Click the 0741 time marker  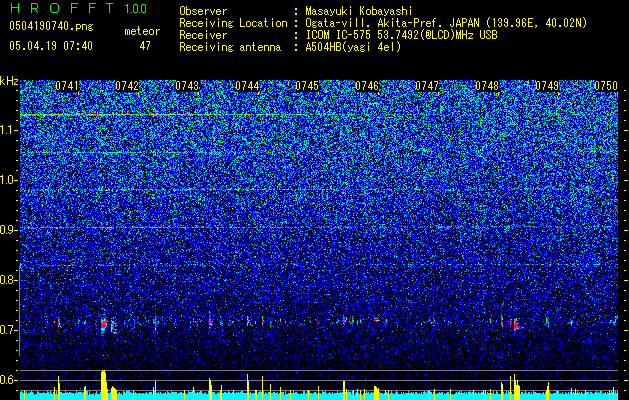coord(67,86)
